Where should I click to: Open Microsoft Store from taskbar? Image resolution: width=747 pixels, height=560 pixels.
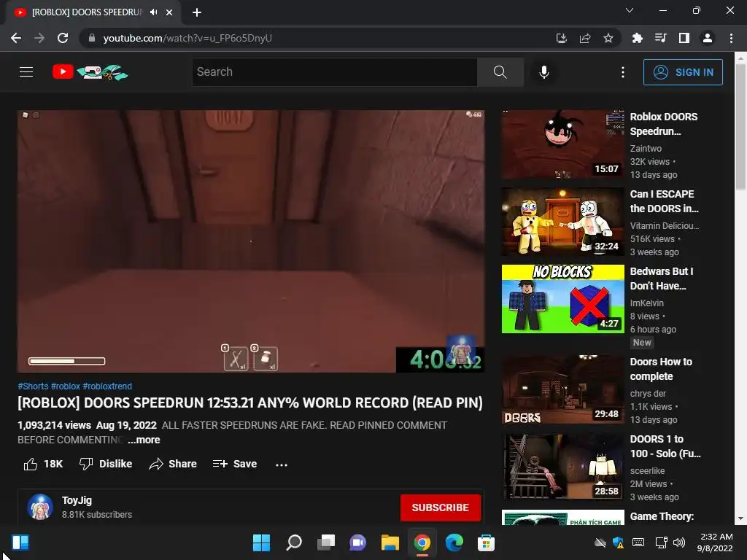[487, 542]
